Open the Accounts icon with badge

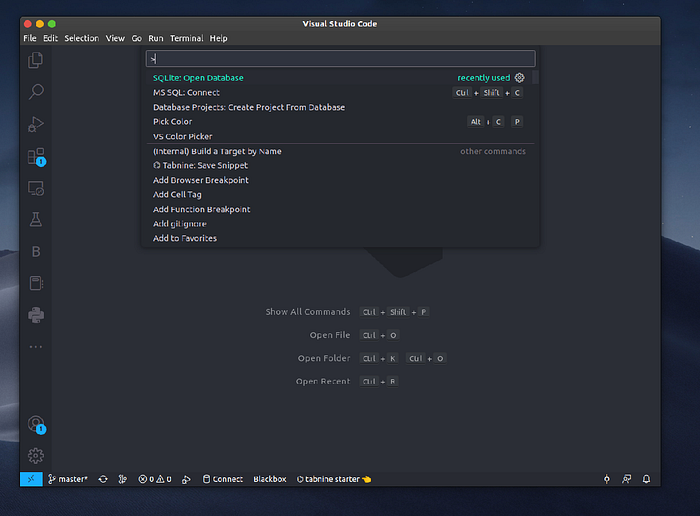tap(37, 424)
